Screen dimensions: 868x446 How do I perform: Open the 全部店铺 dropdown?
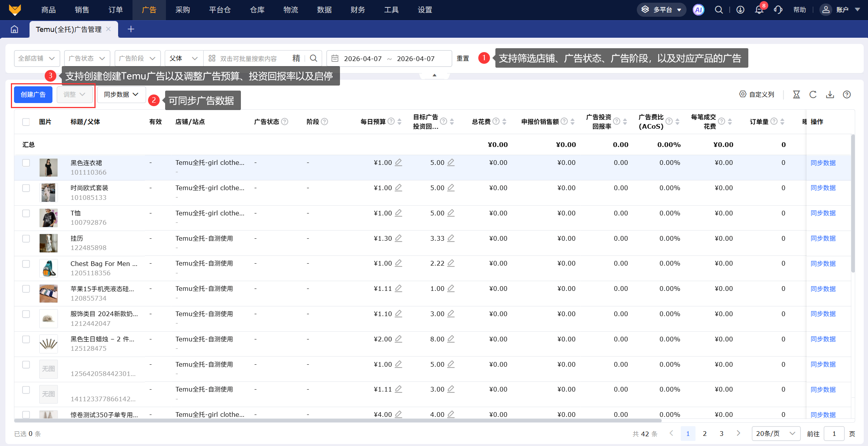(x=37, y=58)
